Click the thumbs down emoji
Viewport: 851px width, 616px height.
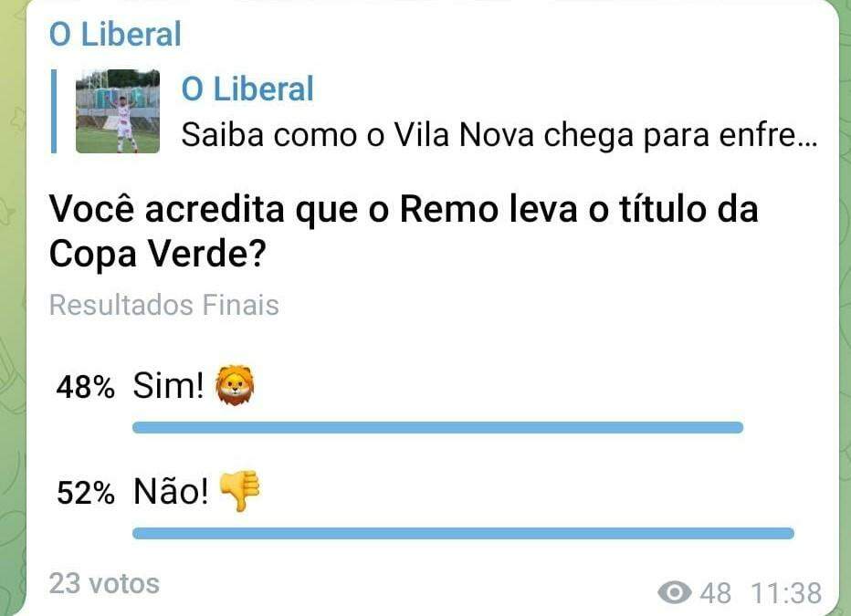tap(240, 492)
